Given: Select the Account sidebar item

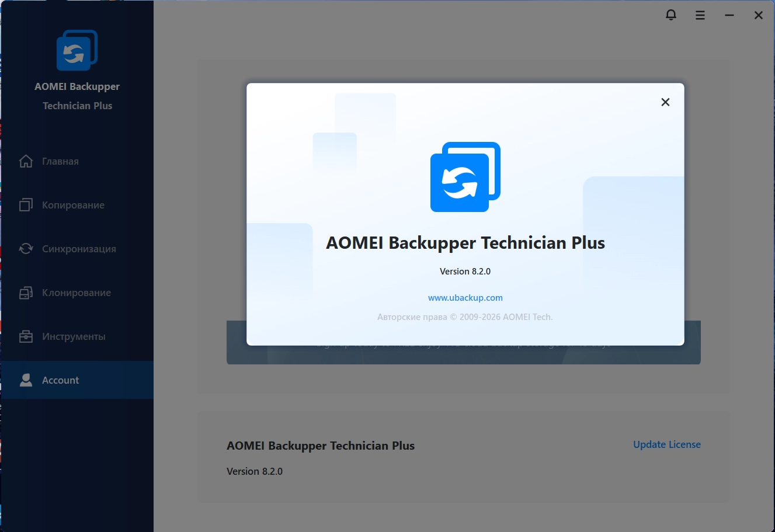Looking at the screenshot, I should coord(77,380).
